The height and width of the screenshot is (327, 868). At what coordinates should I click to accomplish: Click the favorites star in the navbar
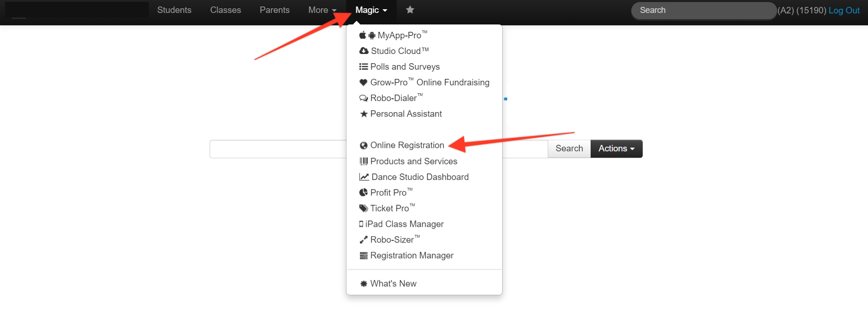[x=410, y=10]
